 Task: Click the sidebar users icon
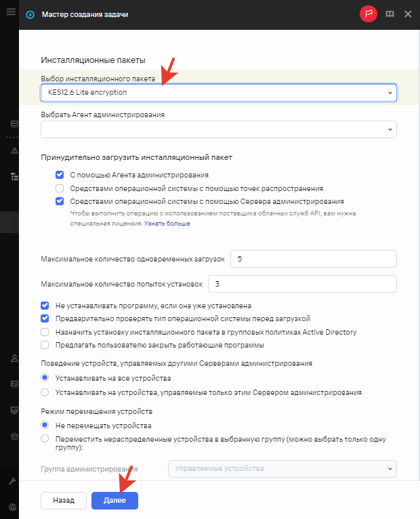tap(14, 358)
